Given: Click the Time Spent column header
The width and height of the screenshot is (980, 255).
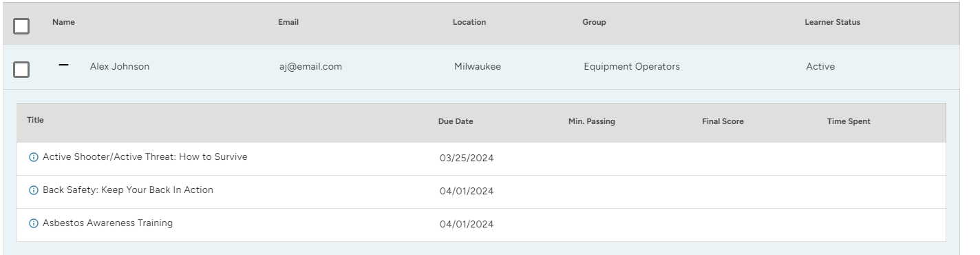Looking at the screenshot, I should [x=849, y=121].
